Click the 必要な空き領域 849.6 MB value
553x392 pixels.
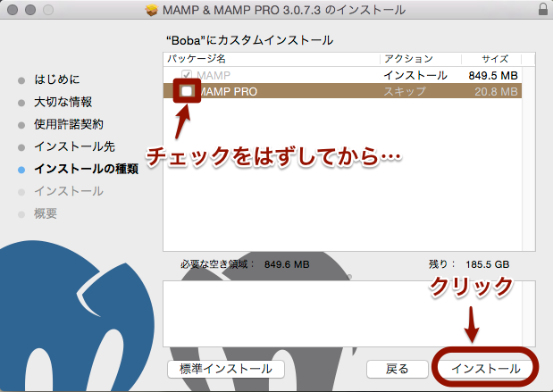287,264
